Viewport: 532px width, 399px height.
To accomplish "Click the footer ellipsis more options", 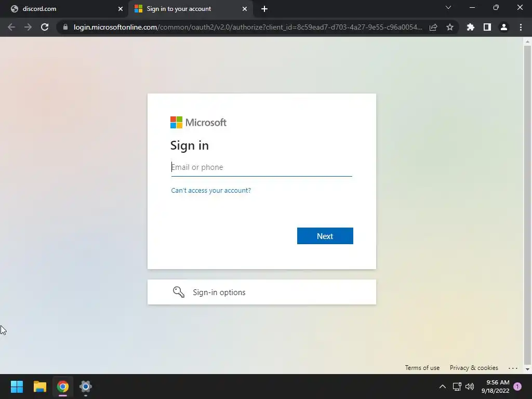I will [513, 368].
